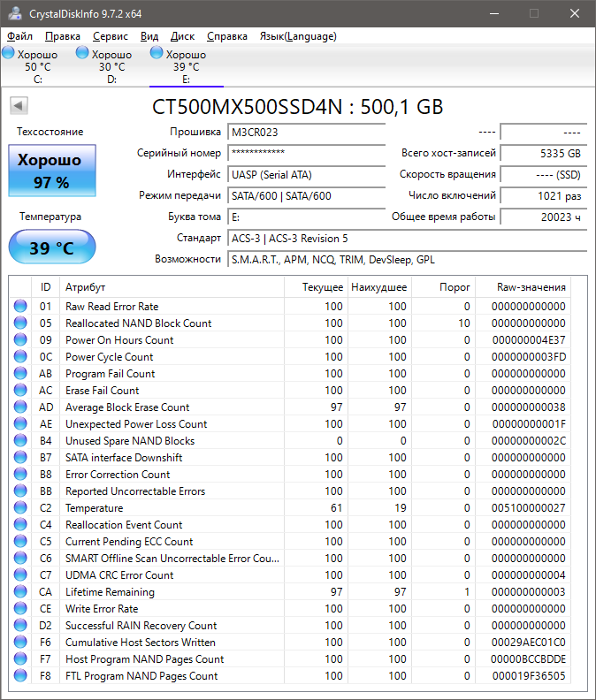This screenshot has width=596, height=700.
Task: Click status circle of Cumulative Host Sectors Written
Action: pos(20,642)
